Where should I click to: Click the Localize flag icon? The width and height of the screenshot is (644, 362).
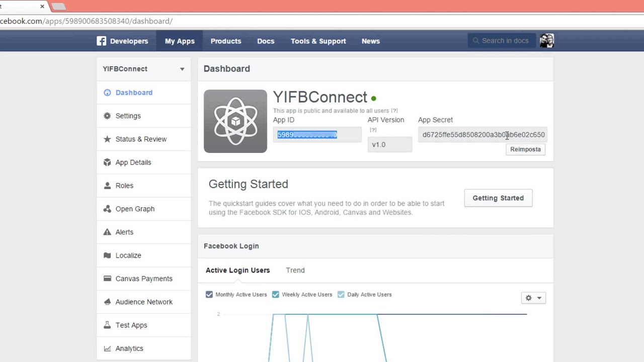click(107, 255)
